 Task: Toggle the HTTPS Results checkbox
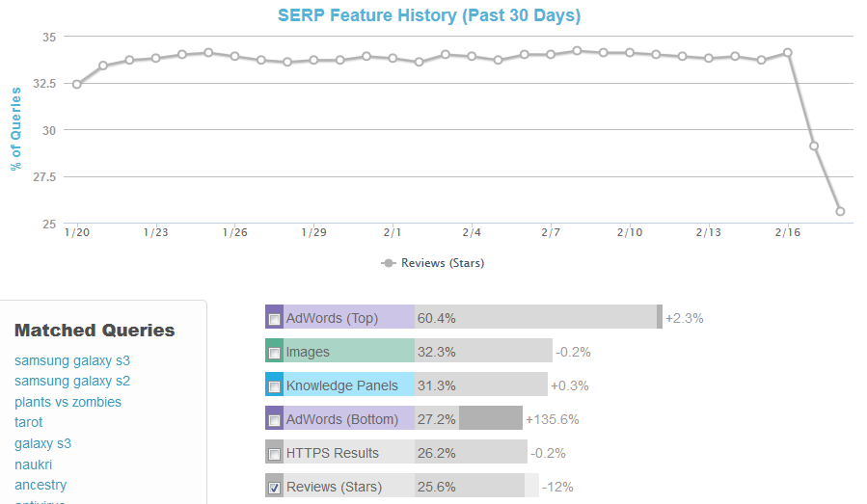(275, 455)
